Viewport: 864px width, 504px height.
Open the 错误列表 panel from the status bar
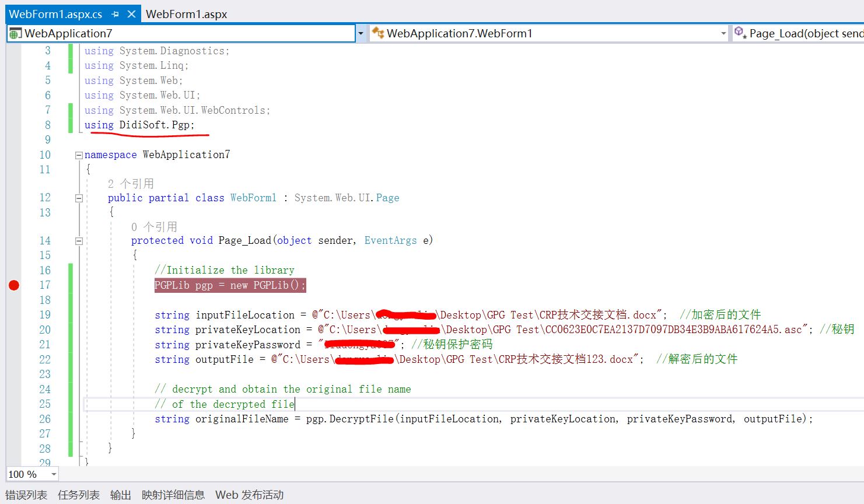[26, 495]
